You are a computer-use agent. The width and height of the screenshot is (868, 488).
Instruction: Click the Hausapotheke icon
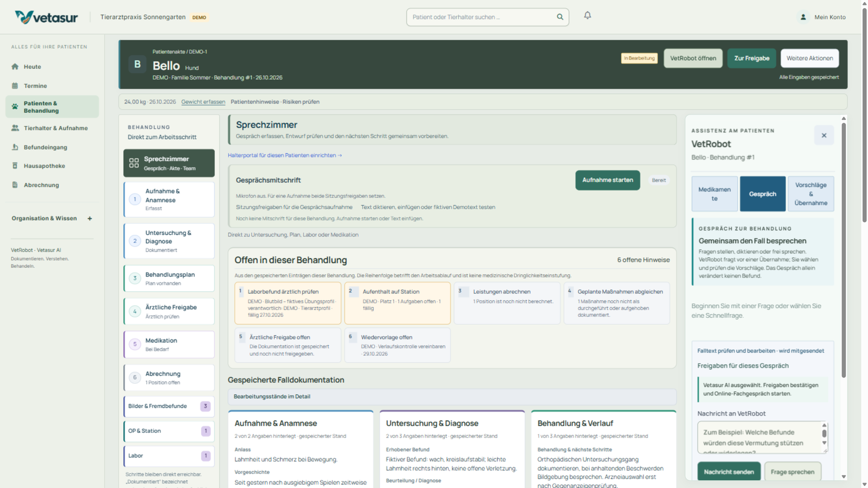tap(15, 166)
